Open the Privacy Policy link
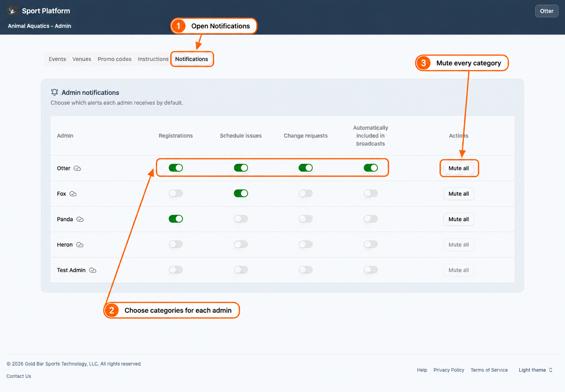This screenshot has width=565, height=392. coord(449,370)
